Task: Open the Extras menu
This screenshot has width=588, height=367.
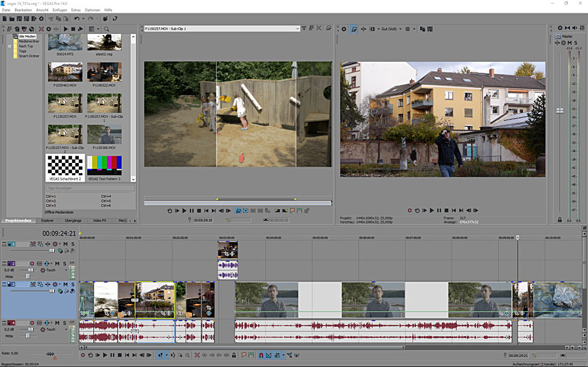Action: [x=76, y=10]
